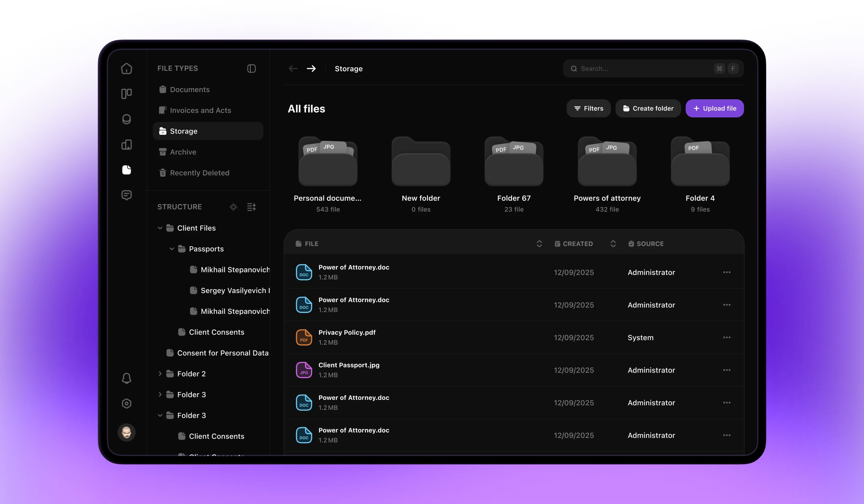864x504 pixels.
Task: Toggle sort order on FILE column
Action: 539,244
